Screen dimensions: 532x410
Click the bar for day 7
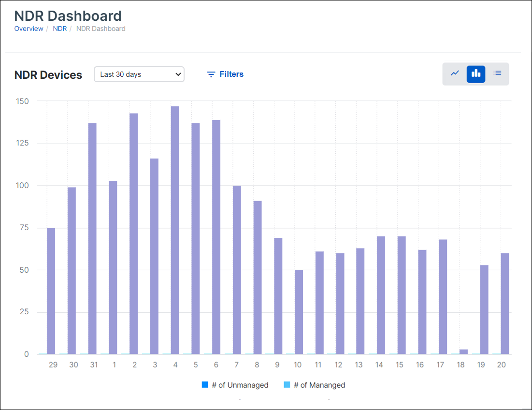(x=237, y=270)
